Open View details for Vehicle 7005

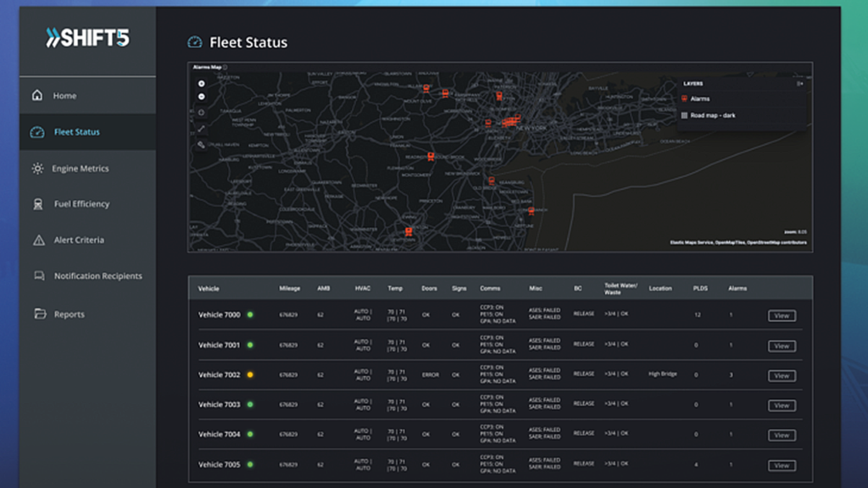[x=782, y=465]
